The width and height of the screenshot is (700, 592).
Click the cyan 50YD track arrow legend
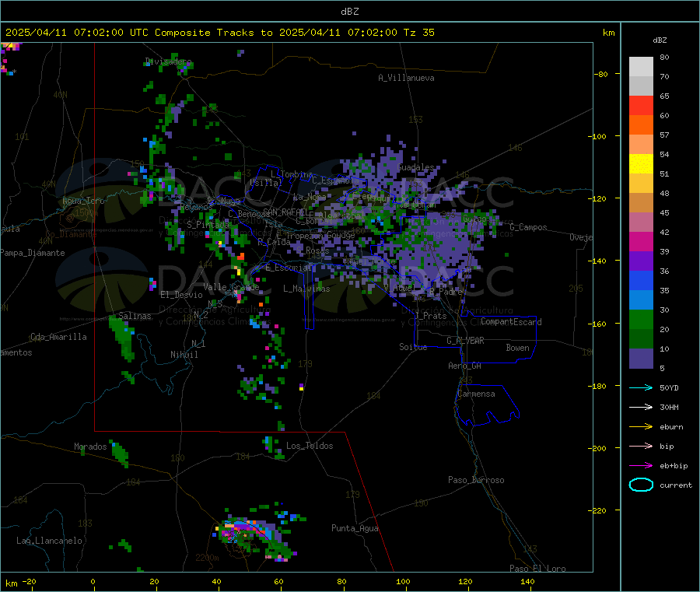click(x=641, y=387)
